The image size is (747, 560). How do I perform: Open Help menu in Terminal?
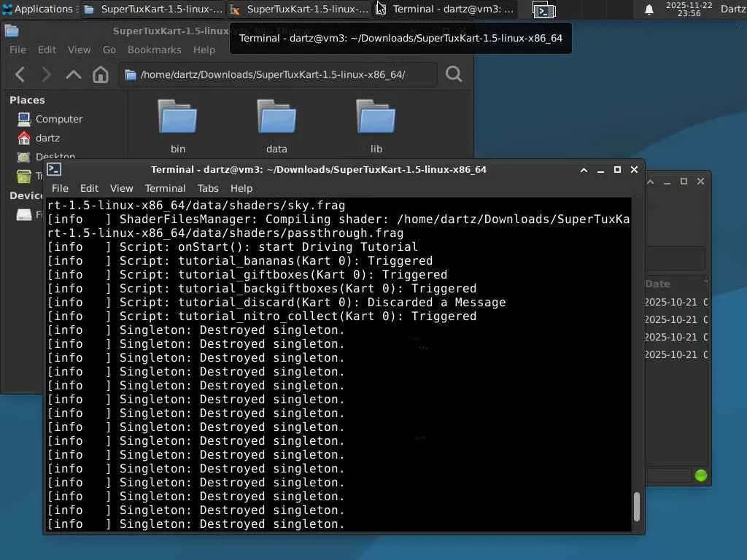(x=241, y=189)
